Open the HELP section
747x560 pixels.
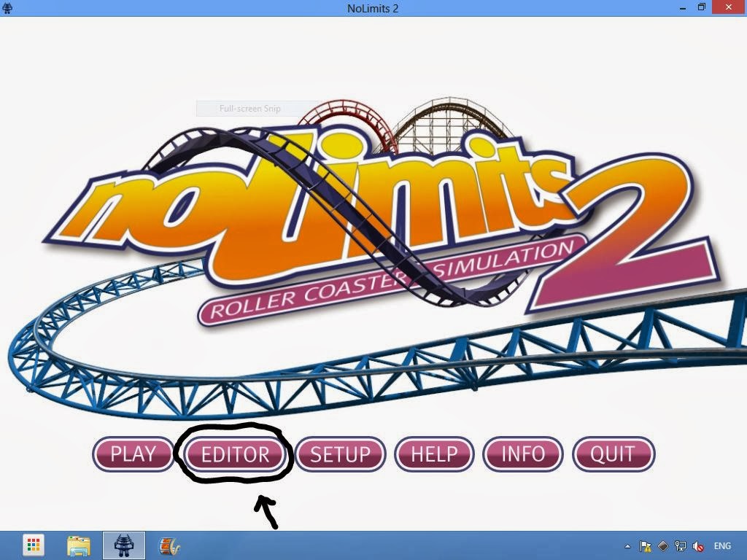point(434,454)
